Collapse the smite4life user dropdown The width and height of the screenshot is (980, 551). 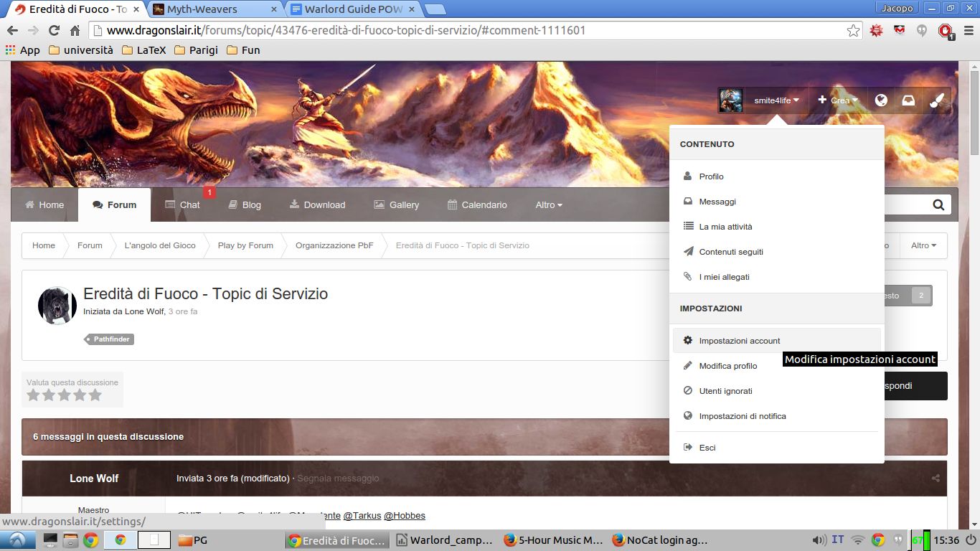coord(776,100)
